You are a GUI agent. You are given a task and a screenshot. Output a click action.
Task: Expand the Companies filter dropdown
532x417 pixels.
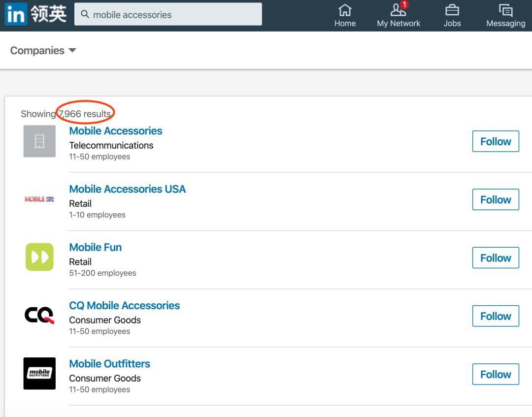tap(43, 51)
